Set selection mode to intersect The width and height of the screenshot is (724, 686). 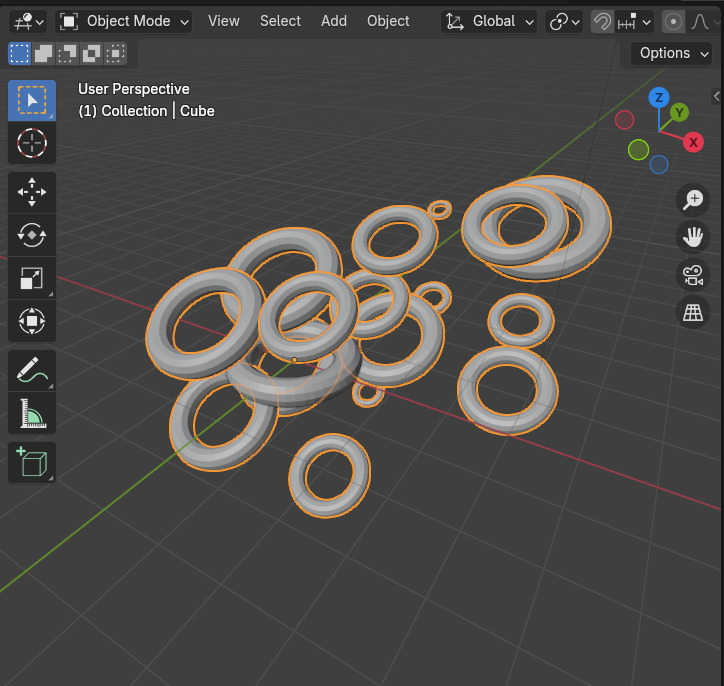[115, 54]
